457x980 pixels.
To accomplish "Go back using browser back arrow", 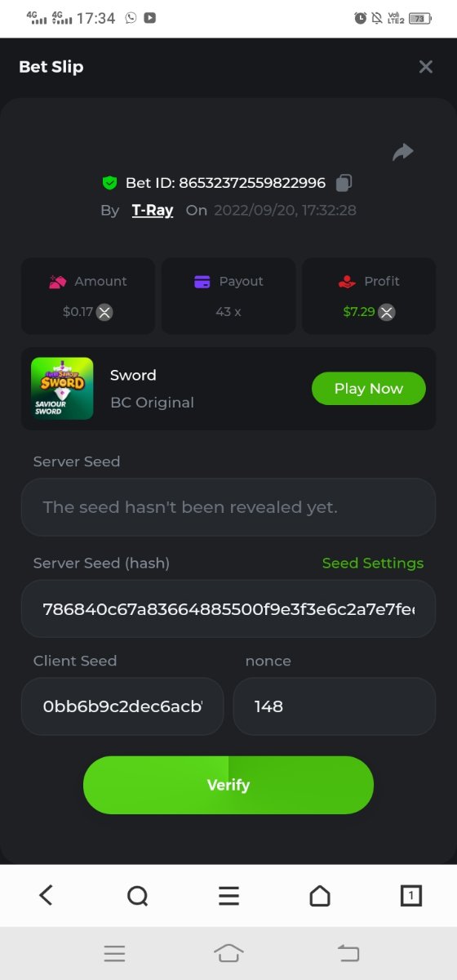I will click(x=46, y=895).
